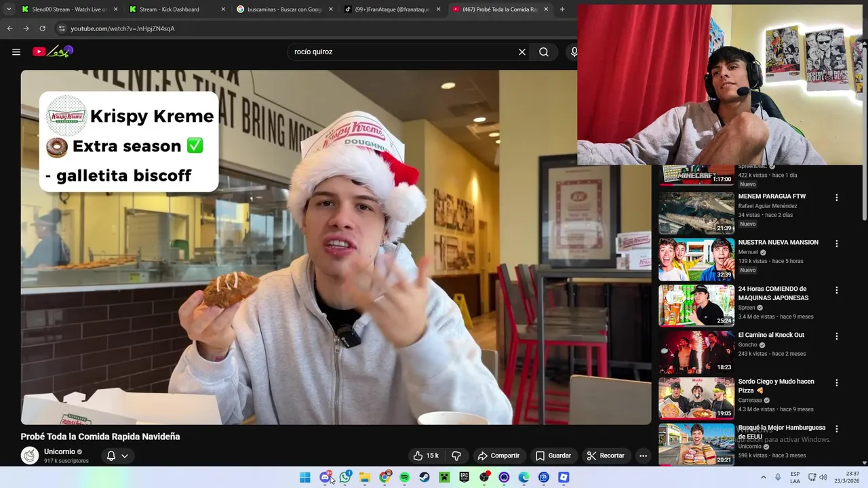
Task: Open site information icon in address bar
Action: (x=62, y=28)
